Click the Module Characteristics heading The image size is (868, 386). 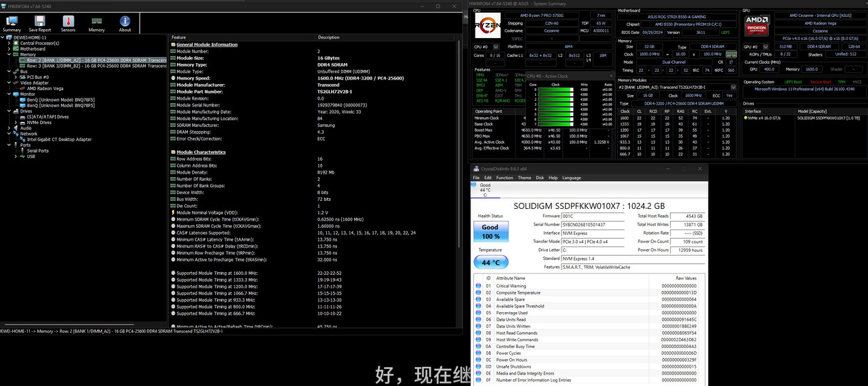[x=201, y=152]
